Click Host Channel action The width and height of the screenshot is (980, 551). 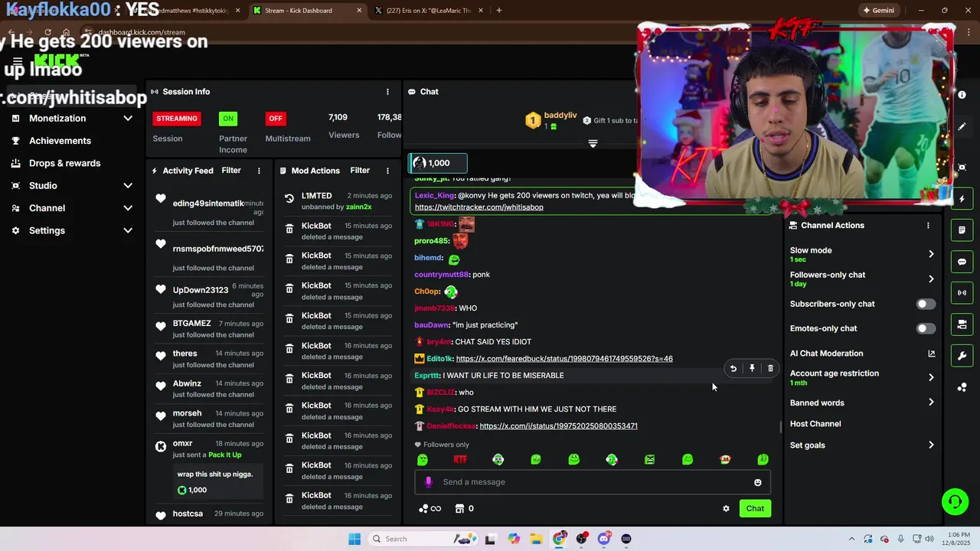pos(815,424)
